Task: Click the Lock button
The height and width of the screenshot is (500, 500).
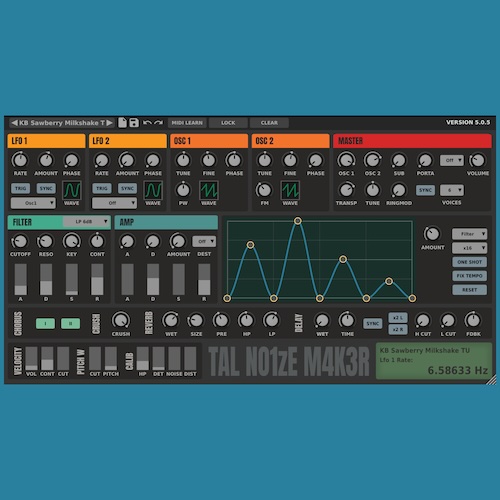Action: 228,123
